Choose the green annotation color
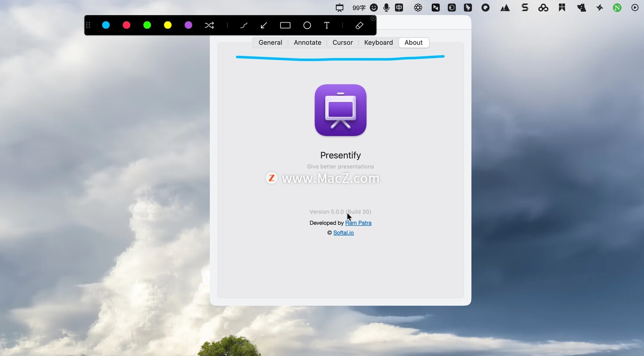This screenshot has height=356, width=644. tap(147, 25)
